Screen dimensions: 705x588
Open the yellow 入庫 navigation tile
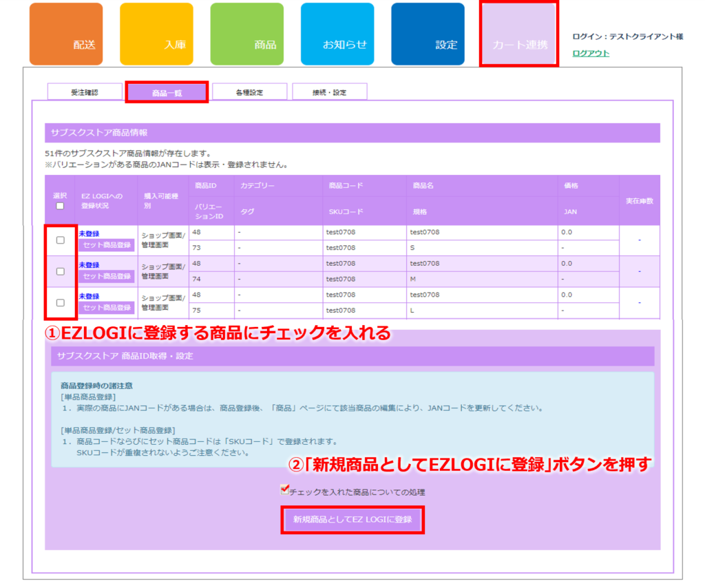(156, 34)
